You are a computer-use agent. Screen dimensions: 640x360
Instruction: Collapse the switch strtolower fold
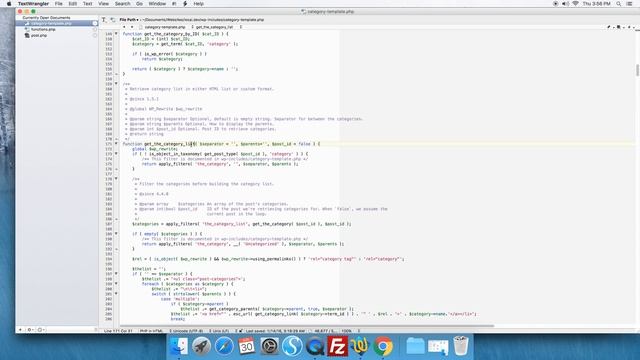click(116, 294)
